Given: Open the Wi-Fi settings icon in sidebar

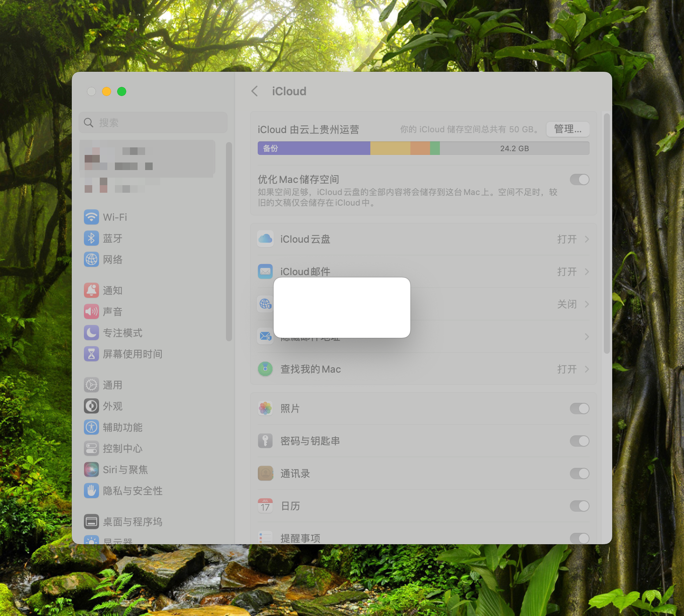Looking at the screenshot, I should click(91, 217).
